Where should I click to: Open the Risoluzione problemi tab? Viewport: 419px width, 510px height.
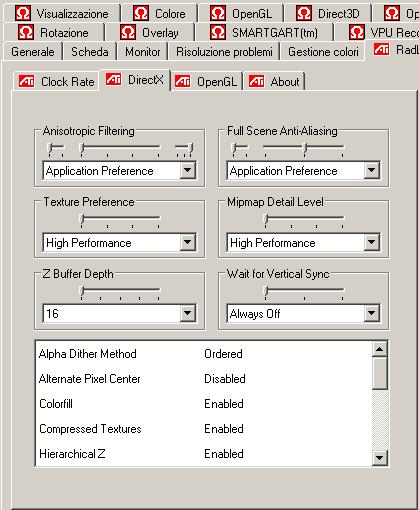coord(224,52)
